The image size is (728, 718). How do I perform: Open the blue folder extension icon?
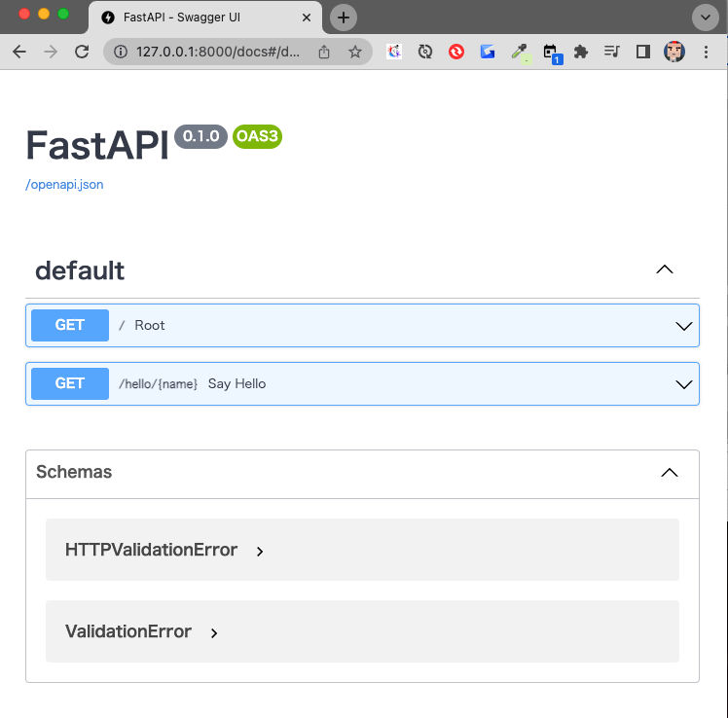coord(488,52)
